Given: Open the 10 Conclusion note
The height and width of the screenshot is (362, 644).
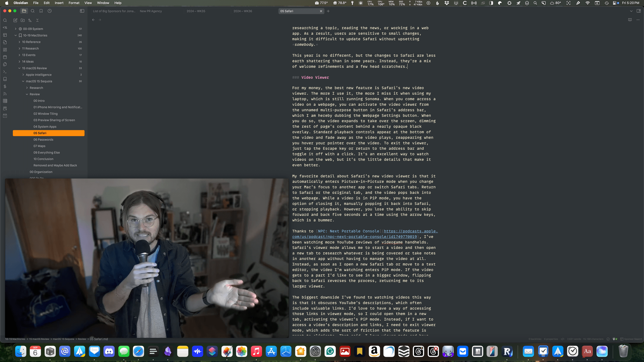Looking at the screenshot, I should pos(49,159).
